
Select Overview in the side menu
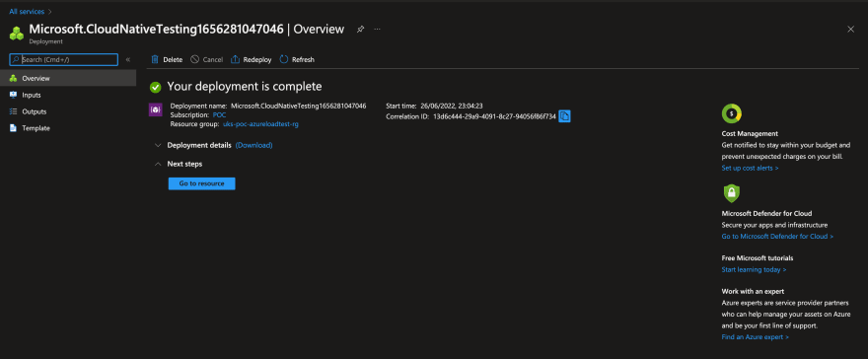[x=68, y=79]
